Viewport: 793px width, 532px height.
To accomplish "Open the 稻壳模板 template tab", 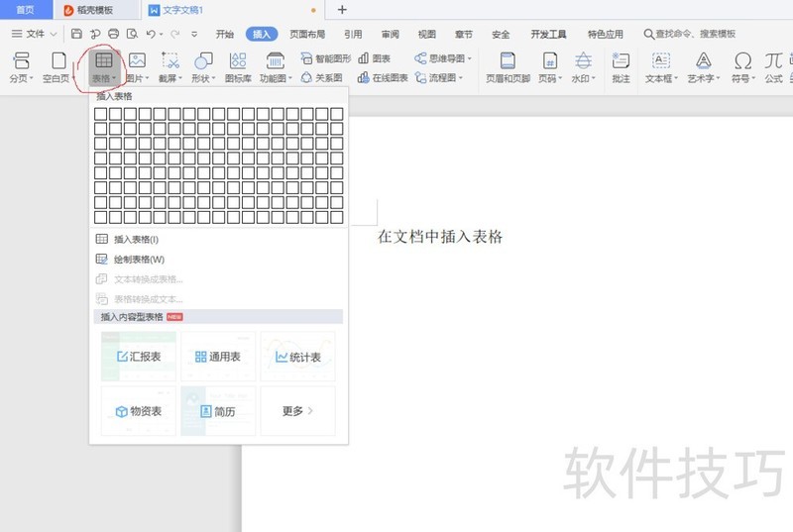I will 95,10.
